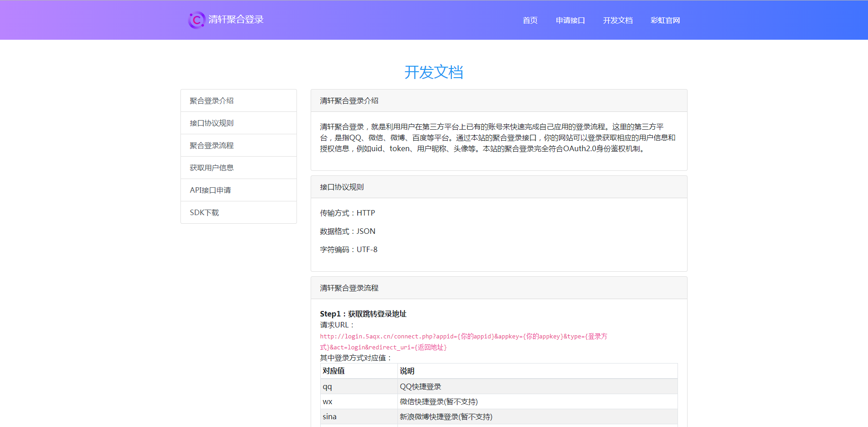Click the 微信快捷登录(暂不支持) table cell
Viewport: 868px width, 427px height.
pos(439,402)
